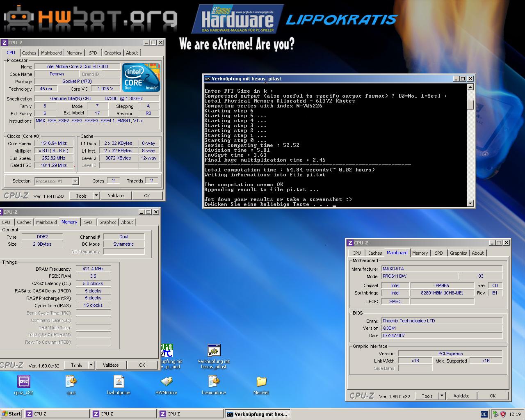Switch to second CPU-Z taskbar button

pyautogui.click(x=123, y=414)
